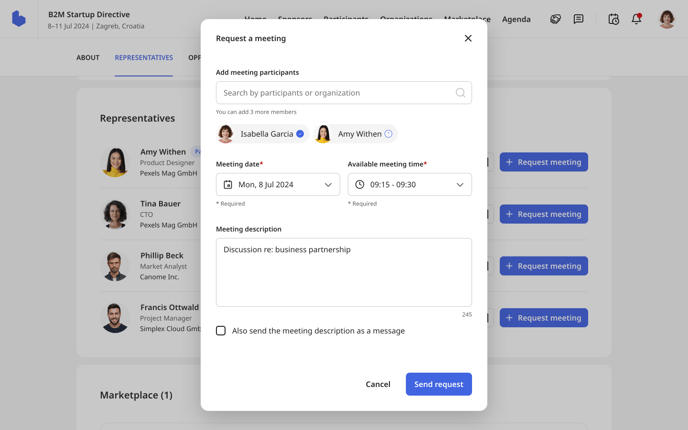Open the calendar schedule icon in header
The height and width of the screenshot is (430, 688).
coord(613,19)
